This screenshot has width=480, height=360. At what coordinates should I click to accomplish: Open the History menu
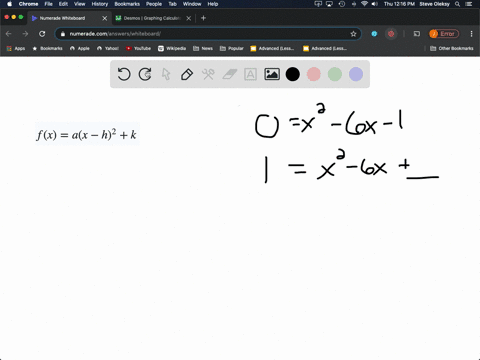100,4
